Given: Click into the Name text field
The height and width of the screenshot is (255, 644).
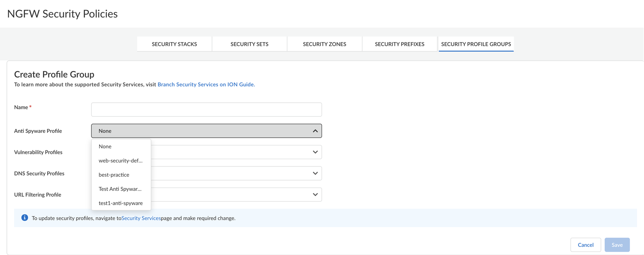Looking at the screenshot, I should tap(207, 109).
